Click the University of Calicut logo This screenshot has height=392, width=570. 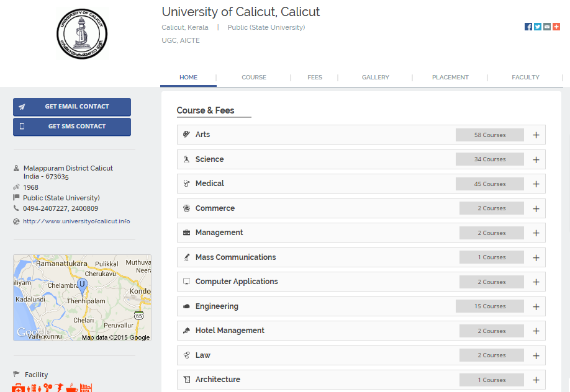tap(83, 33)
